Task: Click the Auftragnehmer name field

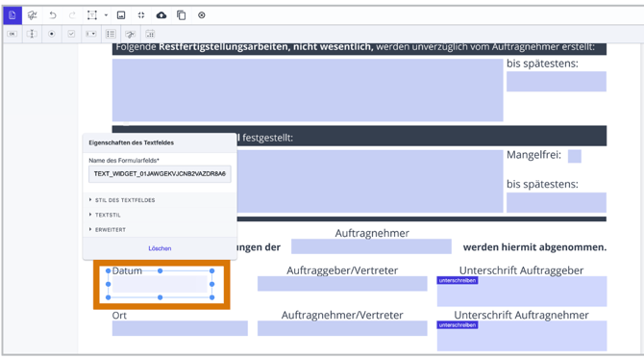Action: point(371,246)
